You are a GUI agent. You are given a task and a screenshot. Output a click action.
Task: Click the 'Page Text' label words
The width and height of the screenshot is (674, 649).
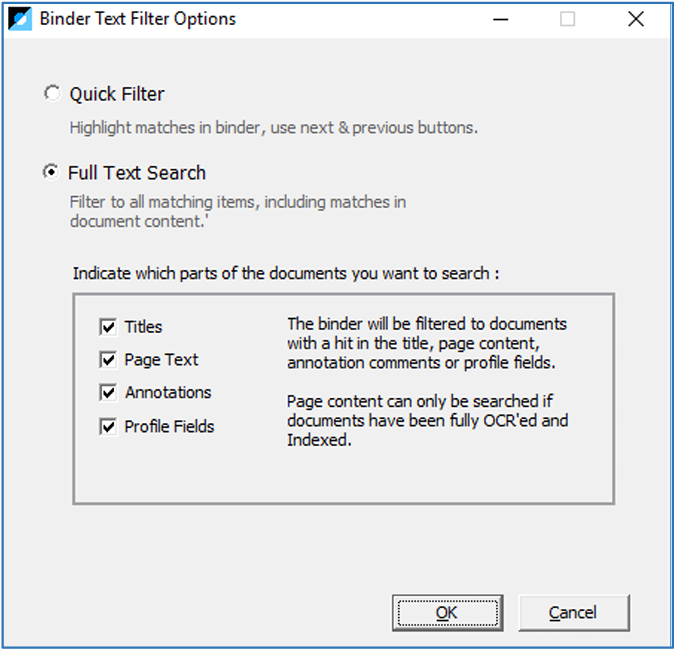point(161,360)
